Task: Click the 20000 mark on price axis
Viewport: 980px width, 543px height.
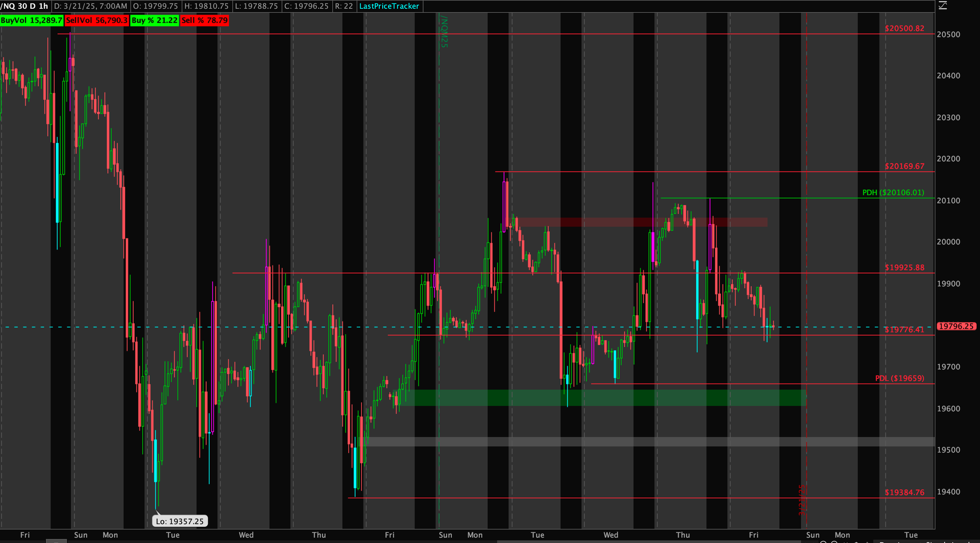Action: coord(948,242)
